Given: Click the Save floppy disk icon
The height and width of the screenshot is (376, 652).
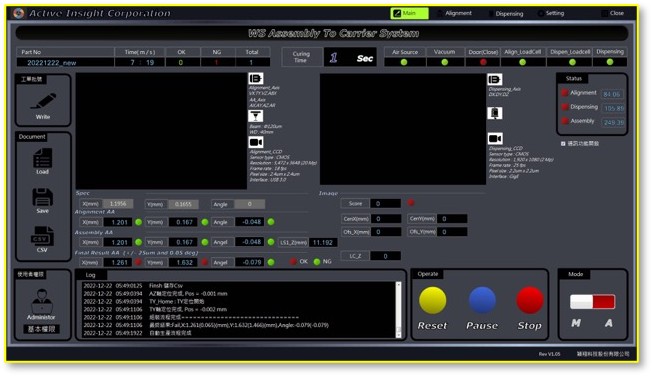Looking at the screenshot, I should pos(42,198).
